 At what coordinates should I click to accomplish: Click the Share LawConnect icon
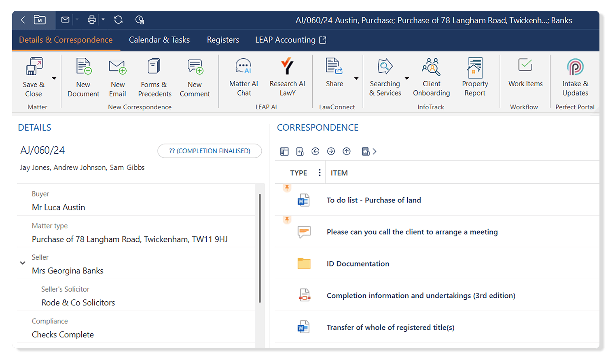(x=335, y=73)
